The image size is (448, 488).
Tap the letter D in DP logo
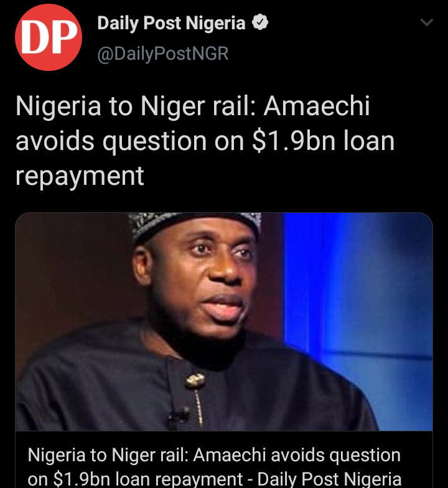point(34,37)
